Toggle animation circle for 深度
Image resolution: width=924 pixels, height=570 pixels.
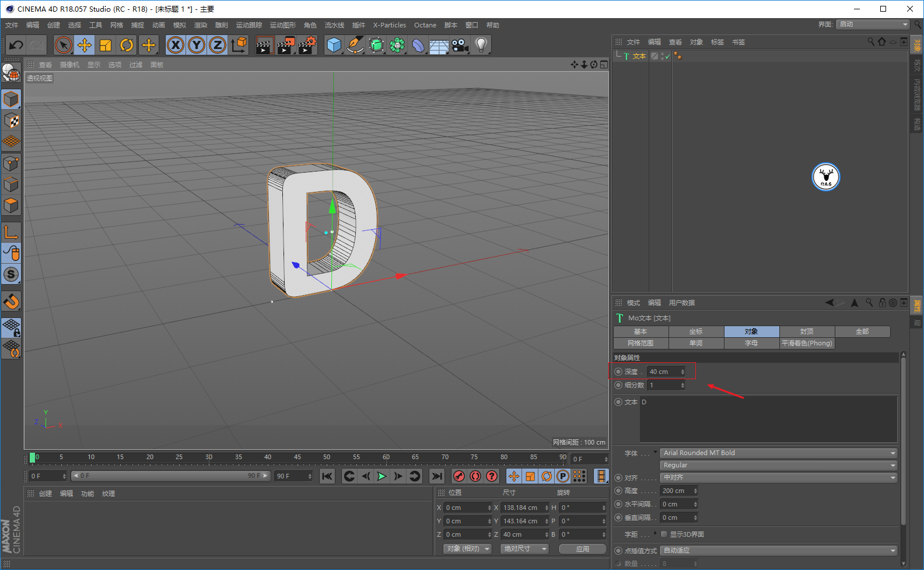click(x=618, y=372)
